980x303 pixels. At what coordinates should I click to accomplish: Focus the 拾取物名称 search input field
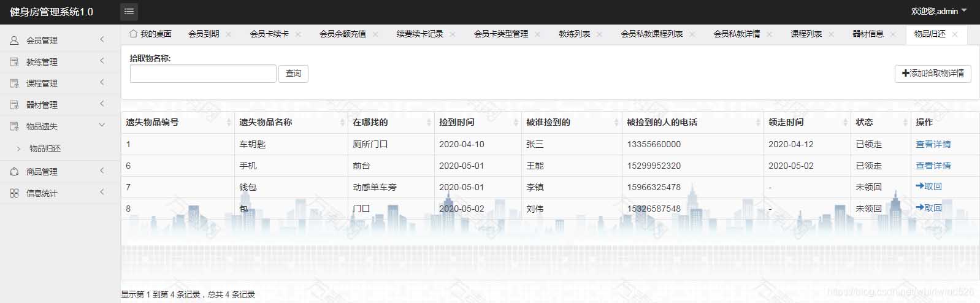pos(203,74)
